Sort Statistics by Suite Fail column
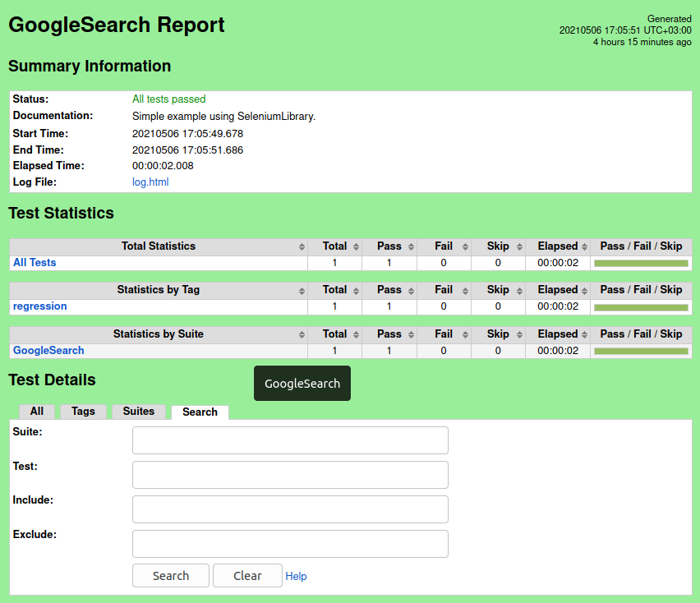700x603 pixels. click(444, 334)
